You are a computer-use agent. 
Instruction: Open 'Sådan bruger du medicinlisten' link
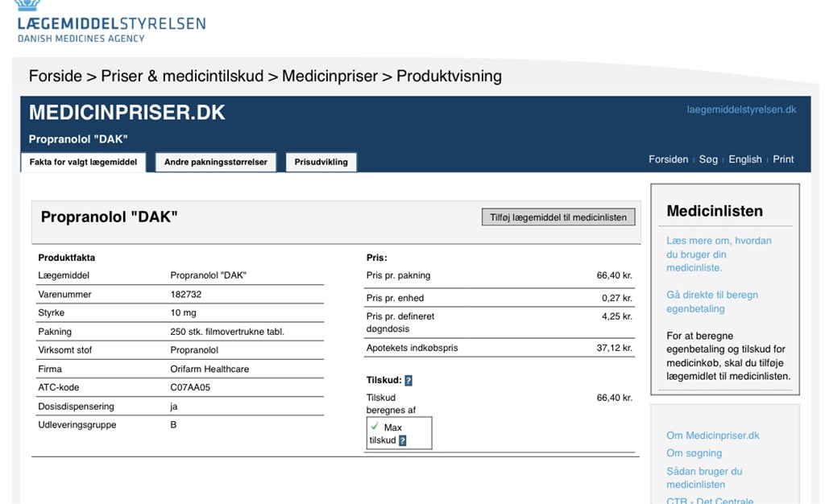[x=704, y=477]
